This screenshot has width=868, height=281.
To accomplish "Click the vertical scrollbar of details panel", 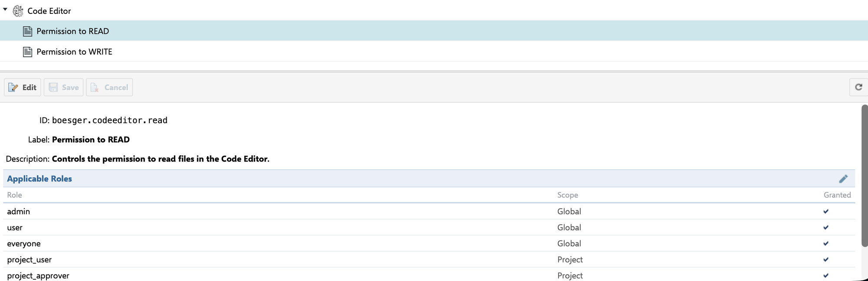I will tap(864, 173).
